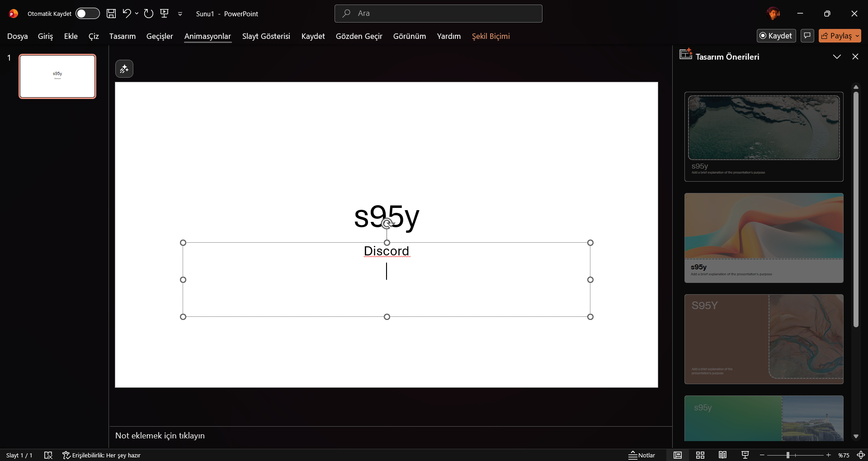Click the design pane vertical scrollbar thumb

coord(856,209)
